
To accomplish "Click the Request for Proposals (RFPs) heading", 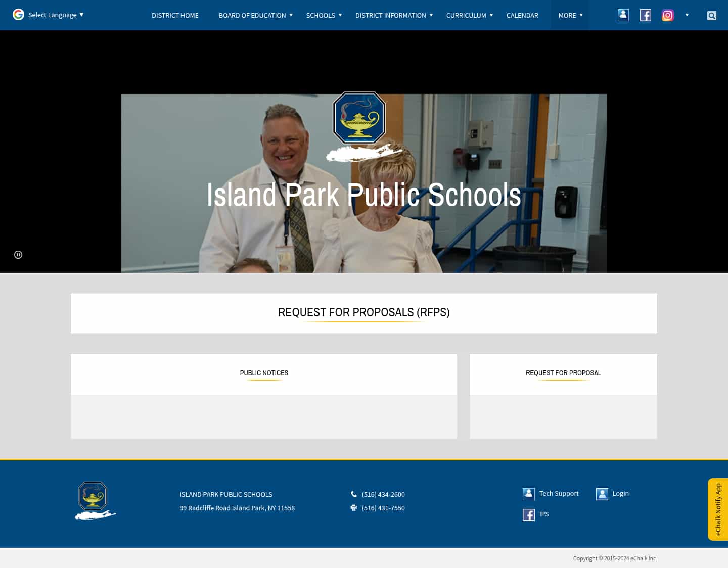I will tap(364, 312).
